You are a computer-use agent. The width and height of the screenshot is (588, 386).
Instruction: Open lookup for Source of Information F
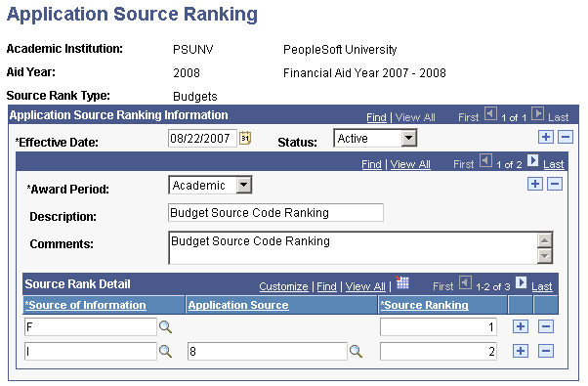[x=165, y=327]
